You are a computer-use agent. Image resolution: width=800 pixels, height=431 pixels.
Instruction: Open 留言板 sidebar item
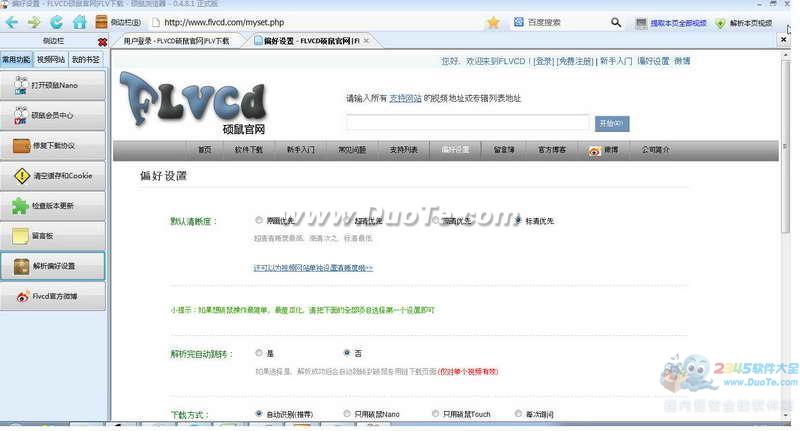(x=53, y=236)
